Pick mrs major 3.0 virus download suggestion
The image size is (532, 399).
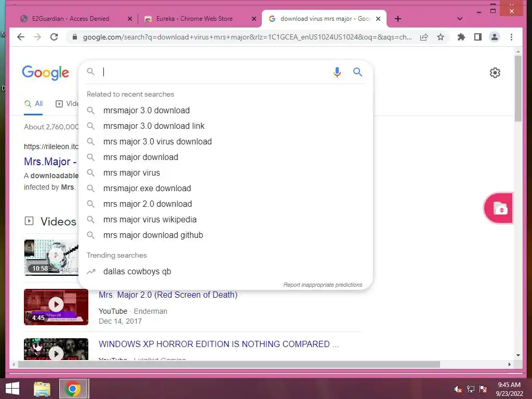225,141
